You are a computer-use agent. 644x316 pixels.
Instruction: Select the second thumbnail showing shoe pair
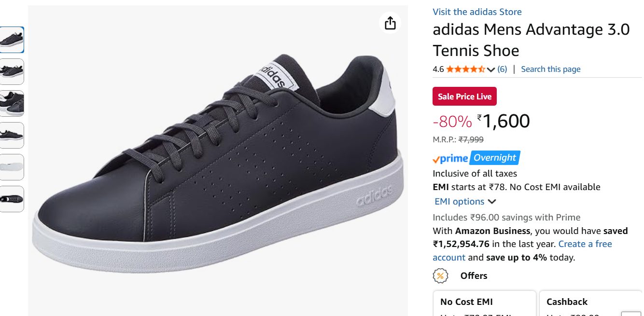pos(12,71)
